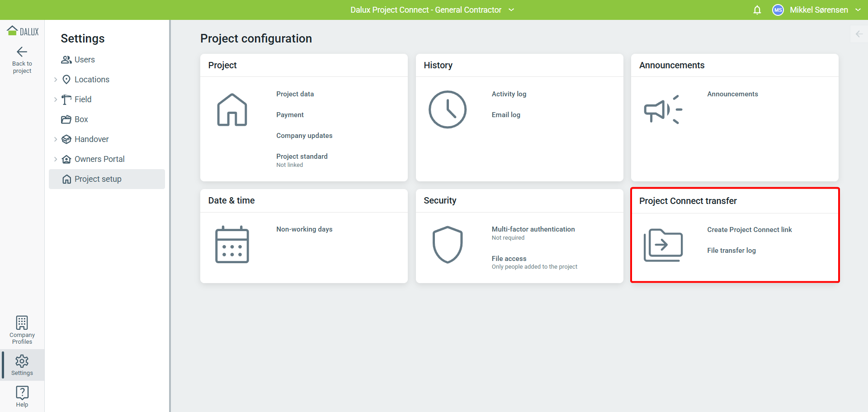Click the Dalux logo
The image size is (868, 412).
coord(23,31)
